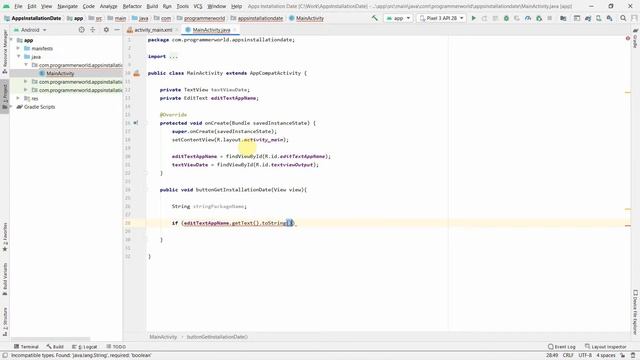
Task: Open the Build tool window button
Action: (x=55, y=347)
